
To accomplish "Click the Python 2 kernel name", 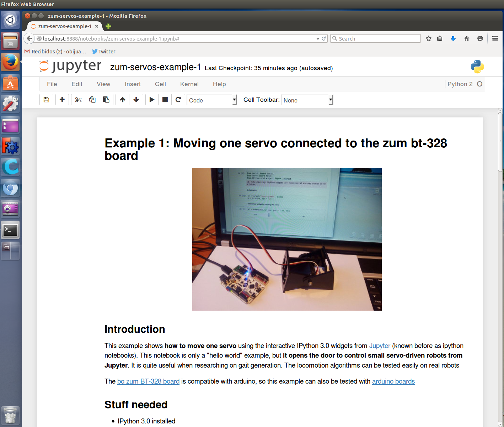I will tap(460, 84).
